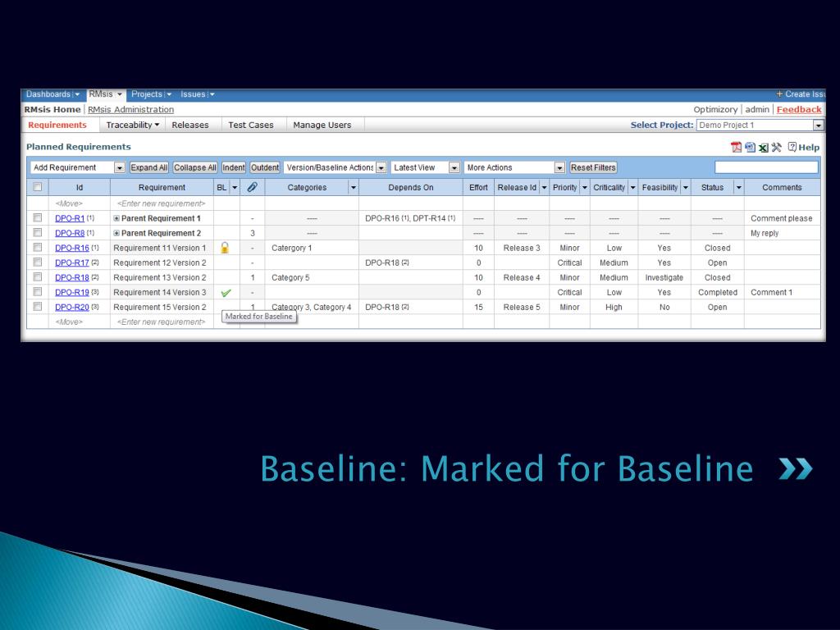Screen dimensions: 840x630
Task: Export requirements to PDF icon
Action: pyautogui.click(x=737, y=148)
